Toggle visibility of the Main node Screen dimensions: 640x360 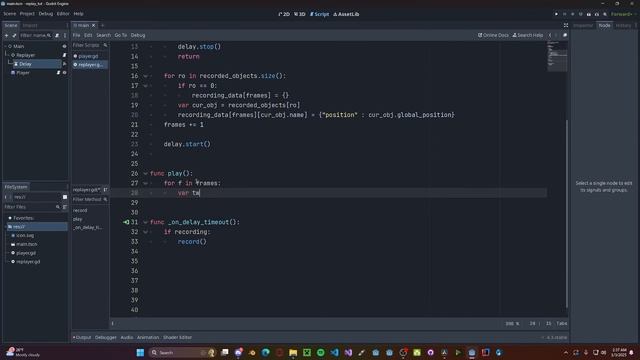tap(64, 46)
